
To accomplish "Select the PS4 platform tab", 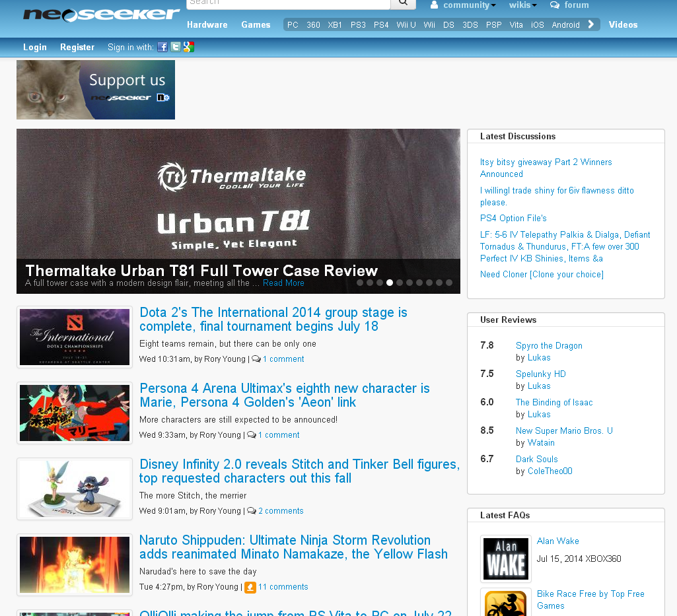I will [x=381, y=25].
